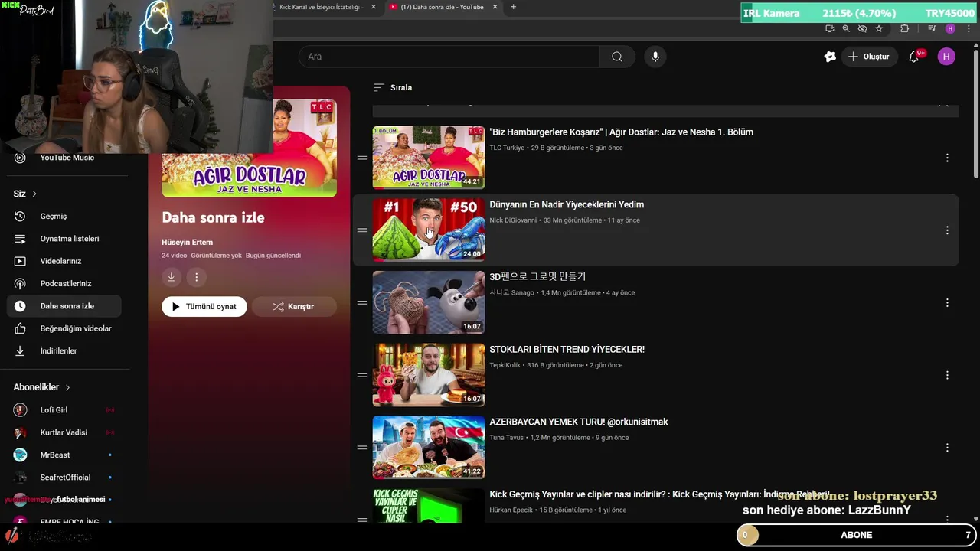Viewport: 980px width, 551px height.
Task: Grab reorder handle of Nick DiGiovanni video
Action: pyautogui.click(x=362, y=230)
